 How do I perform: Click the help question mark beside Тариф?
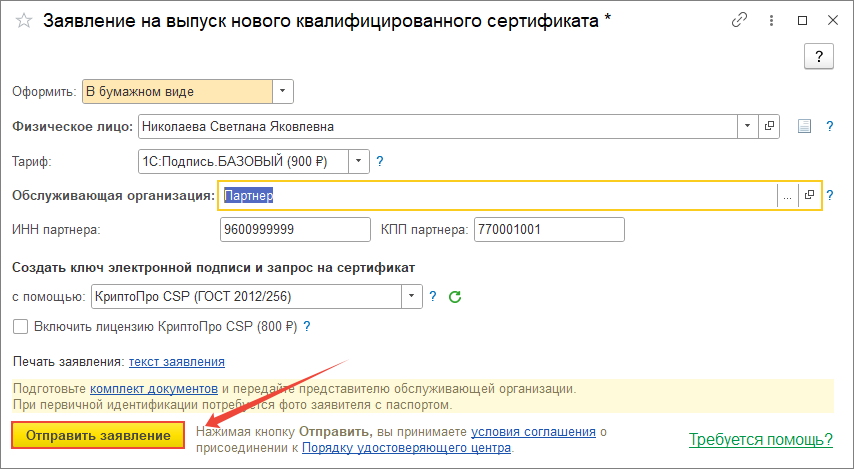coord(380,160)
